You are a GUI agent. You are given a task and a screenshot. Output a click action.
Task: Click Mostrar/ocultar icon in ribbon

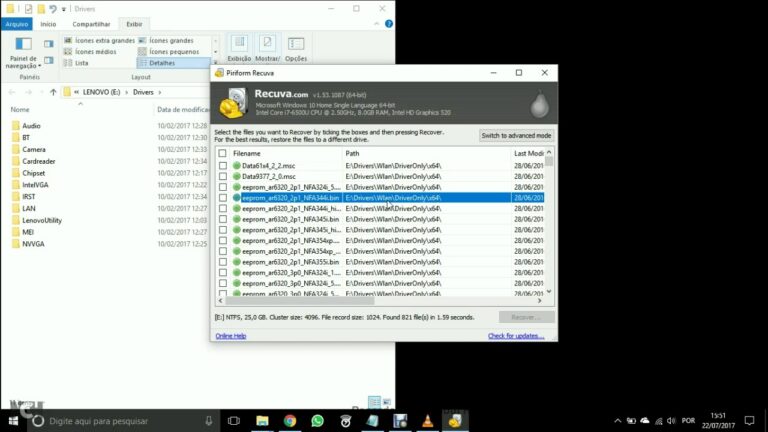pos(267,44)
